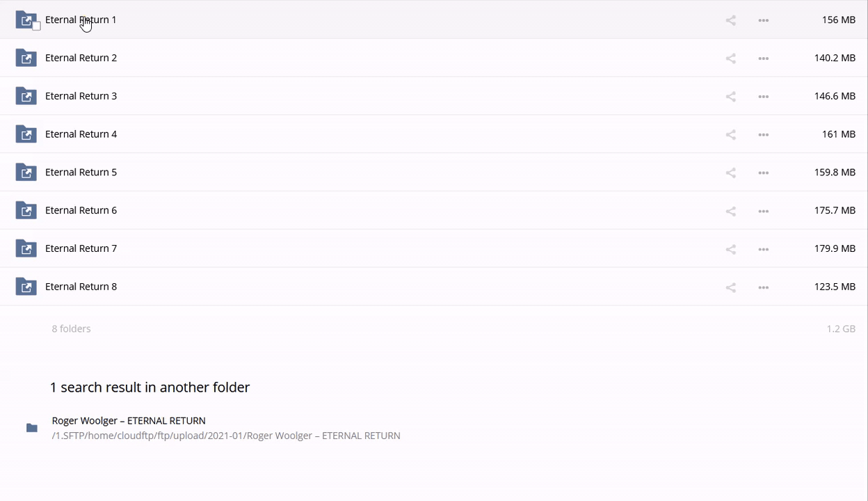The width and height of the screenshot is (868, 501).
Task: Click the SFTP path under the search result
Action: coord(226,436)
